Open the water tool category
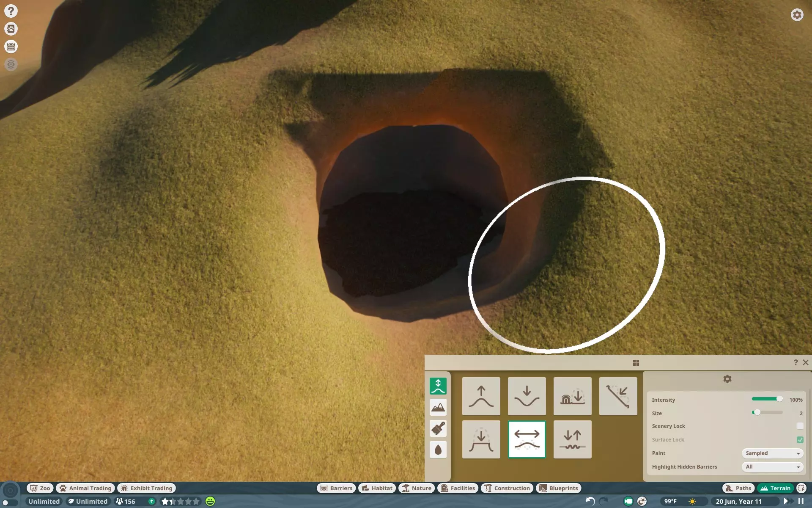The image size is (812, 508). point(438,450)
